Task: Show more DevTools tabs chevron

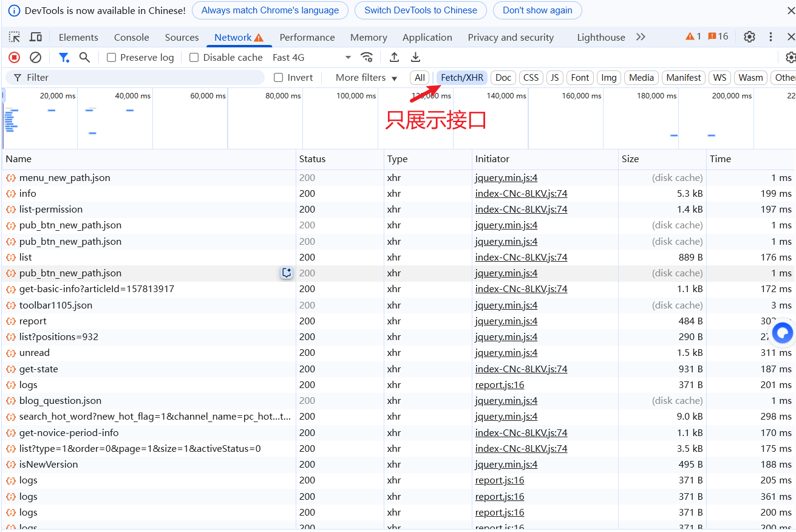Action: pos(641,37)
